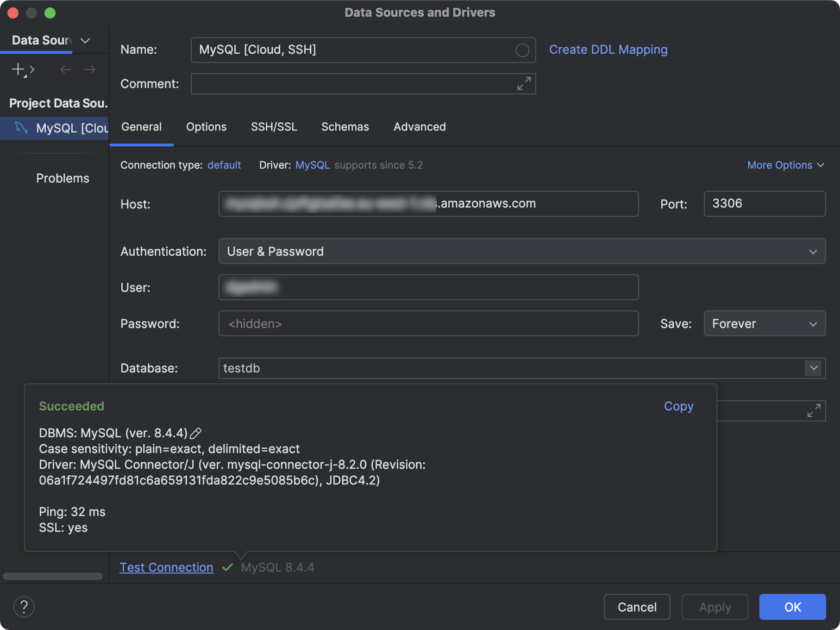Open the Database dropdown arrow next to testdb
This screenshot has width=840, height=630.
pyautogui.click(x=813, y=368)
